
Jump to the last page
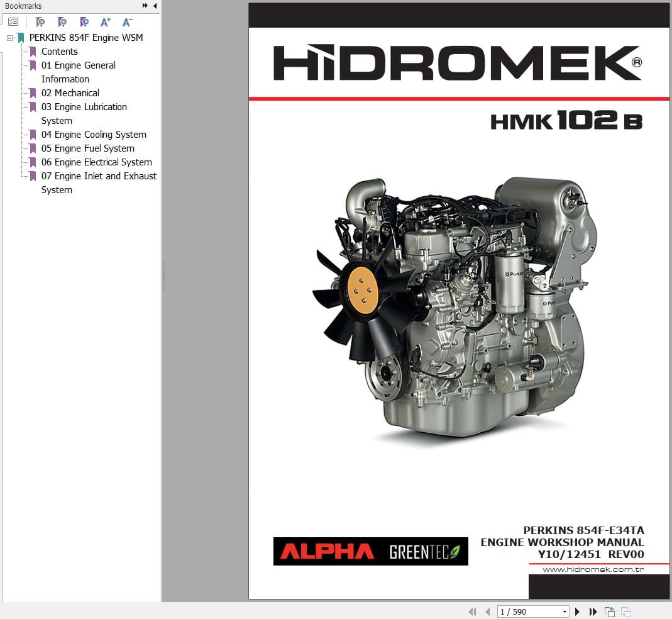[x=593, y=611]
